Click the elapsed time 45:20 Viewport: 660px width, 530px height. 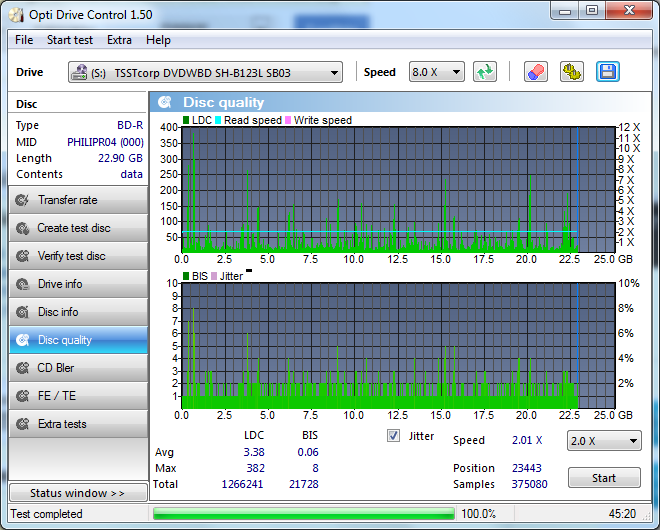pyautogui.click(x=622, y=514)
